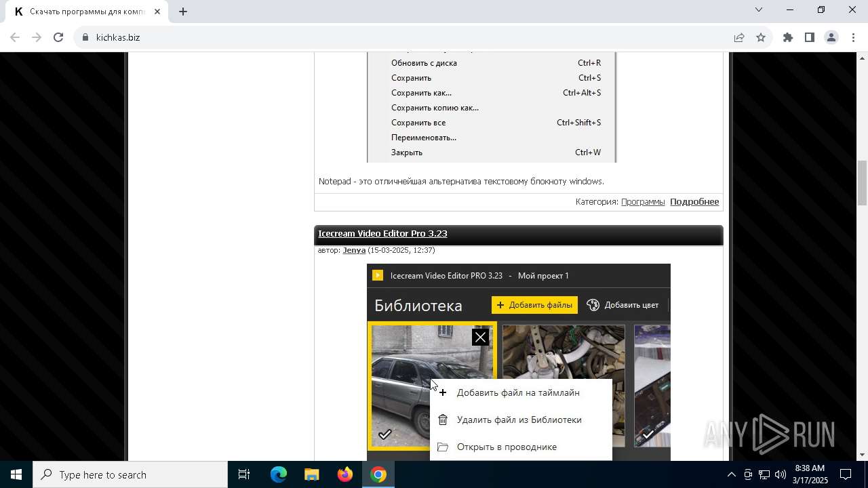
Task: Click checkmark on the car thumbnail
Action: pos(384,434)
